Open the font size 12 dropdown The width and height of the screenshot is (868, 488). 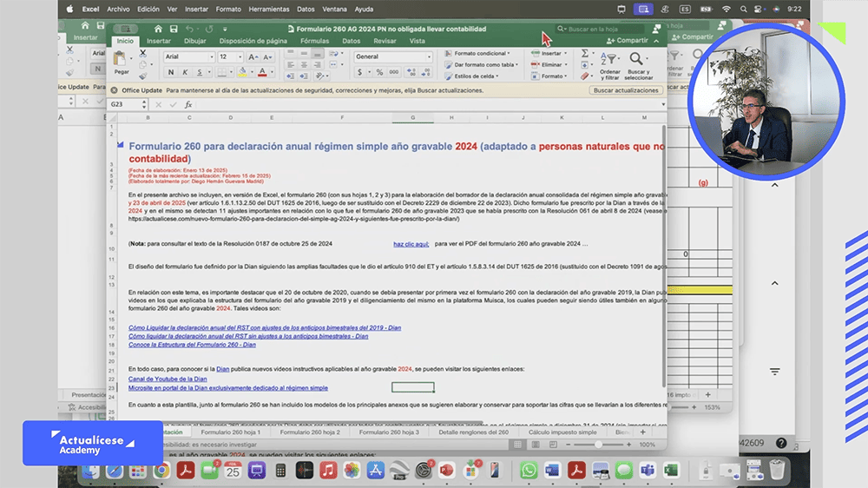(x=240, y=56)
